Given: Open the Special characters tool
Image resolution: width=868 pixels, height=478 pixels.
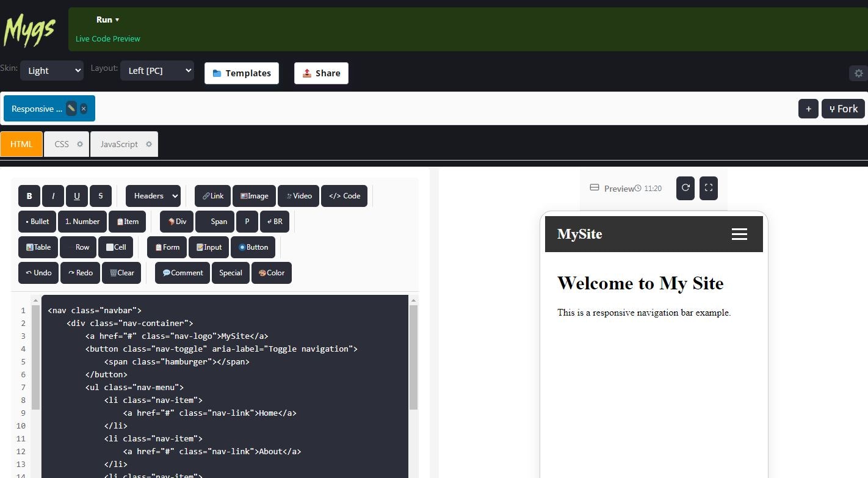Looking at the screenshot, I should (231, 273).
